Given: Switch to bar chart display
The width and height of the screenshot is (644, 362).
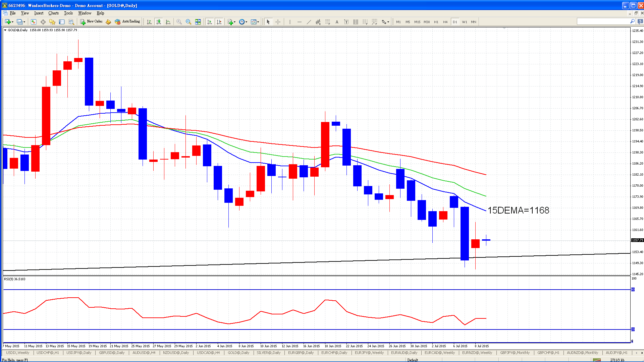Looking at the screenshot, I should pos(149,22).
